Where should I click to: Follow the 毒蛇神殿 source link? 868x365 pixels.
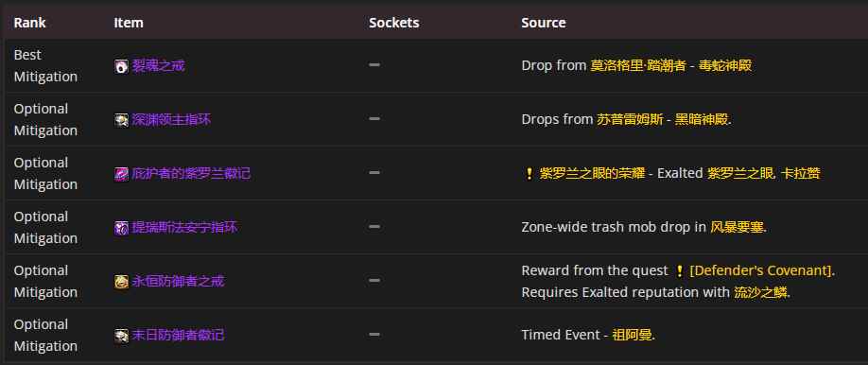pyautogui.click(x=725, y=65)
